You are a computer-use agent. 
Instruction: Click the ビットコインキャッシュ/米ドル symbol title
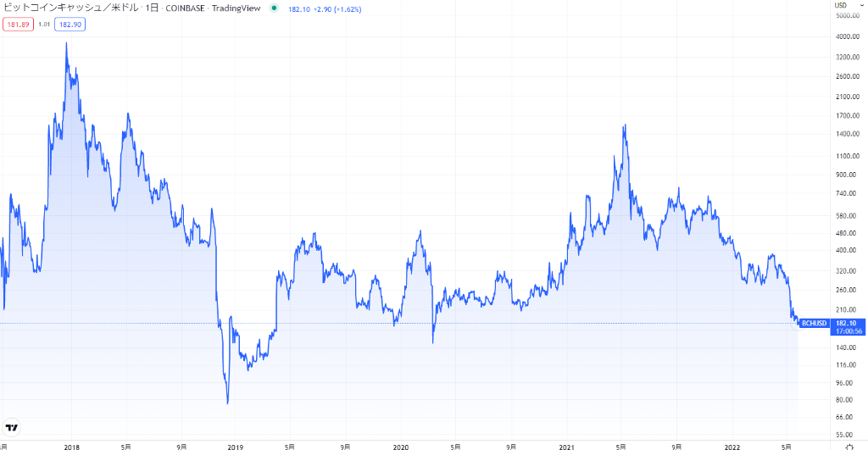point(71,8)
